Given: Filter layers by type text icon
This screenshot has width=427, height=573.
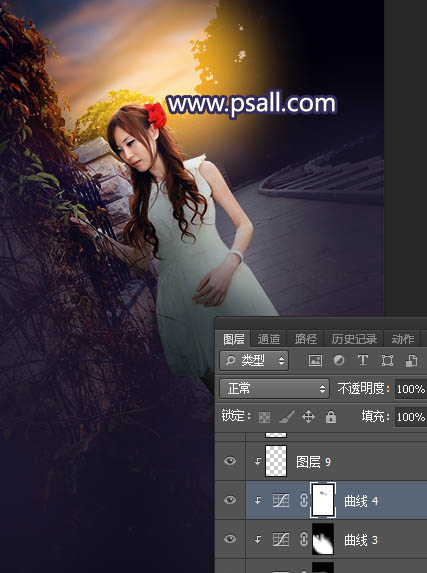Looking at the screenshot, I should pyautogui.click(x=363, y=360).
